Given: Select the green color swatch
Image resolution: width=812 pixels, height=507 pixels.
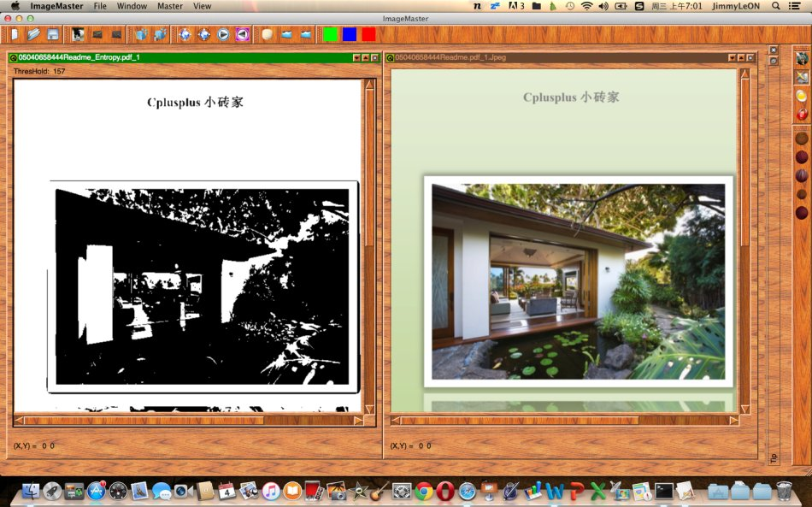Looking at the screenshot, I should pyautogui.click(x=331, y=34).
